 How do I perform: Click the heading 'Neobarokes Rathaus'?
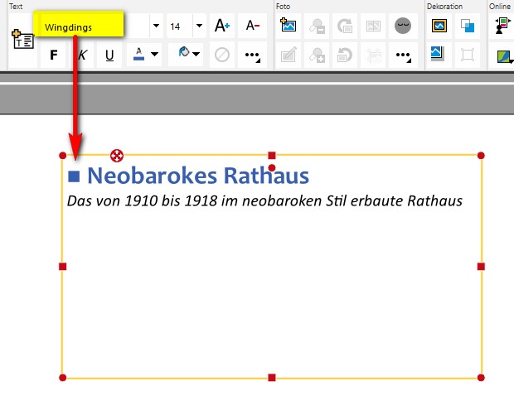click(x=197, y=176)
